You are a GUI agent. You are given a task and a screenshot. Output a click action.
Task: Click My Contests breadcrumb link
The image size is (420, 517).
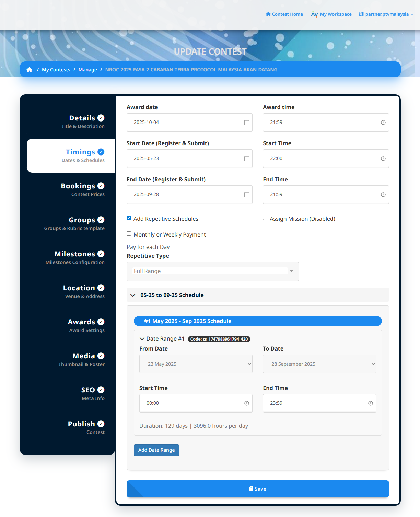coord(56,70)
